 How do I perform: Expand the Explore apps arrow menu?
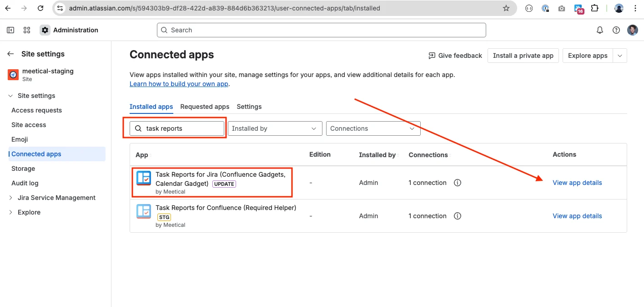(620, 56)
